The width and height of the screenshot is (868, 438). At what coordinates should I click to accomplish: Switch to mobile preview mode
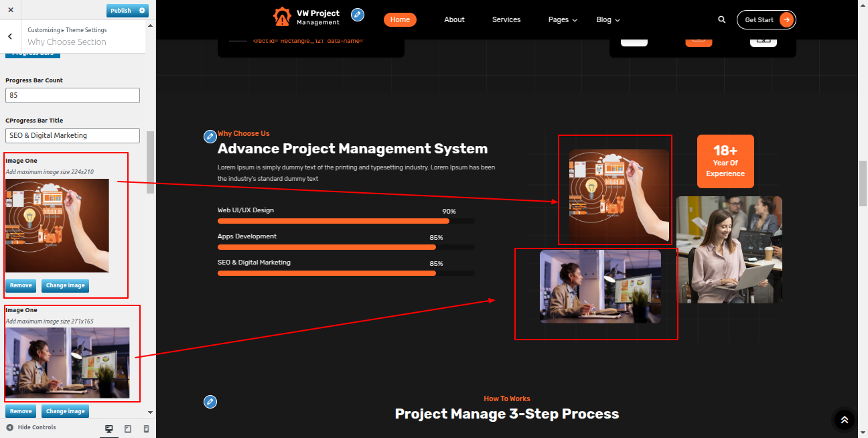[146, 429]
